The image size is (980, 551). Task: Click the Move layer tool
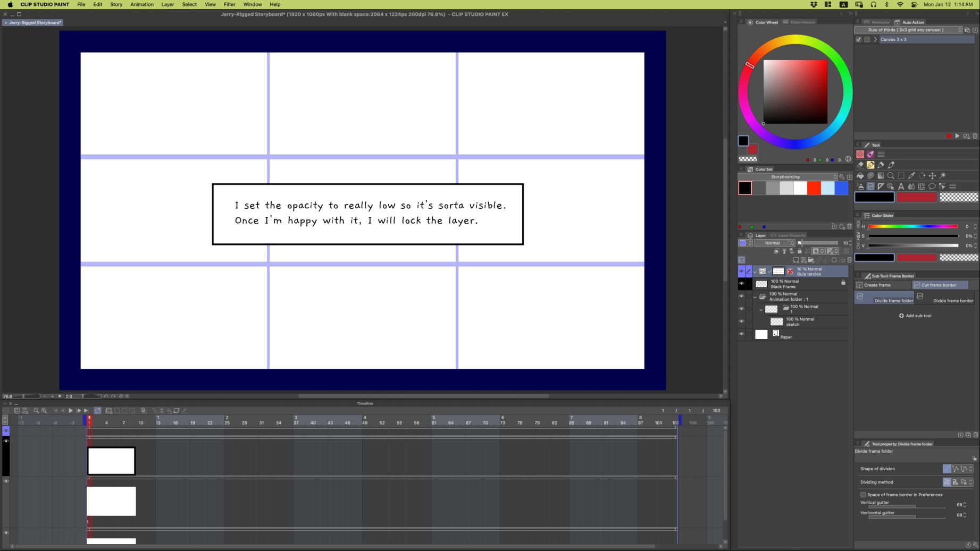click(932, 176)
